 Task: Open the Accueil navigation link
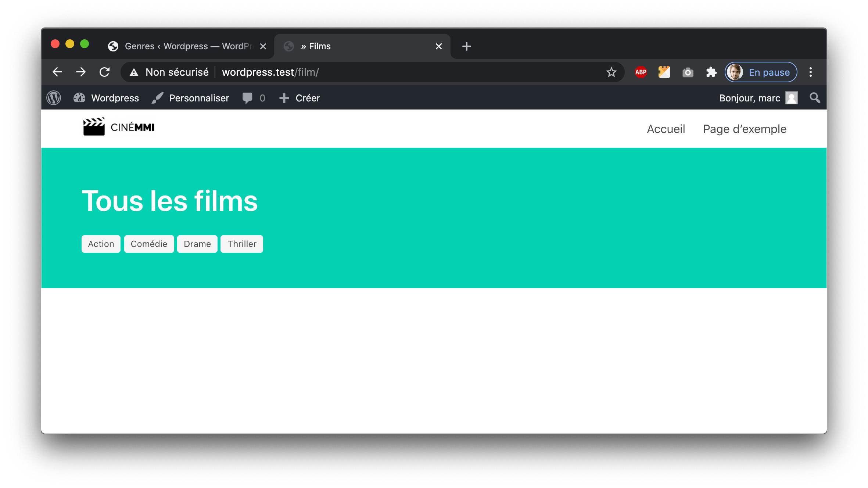tap(666, 129)
